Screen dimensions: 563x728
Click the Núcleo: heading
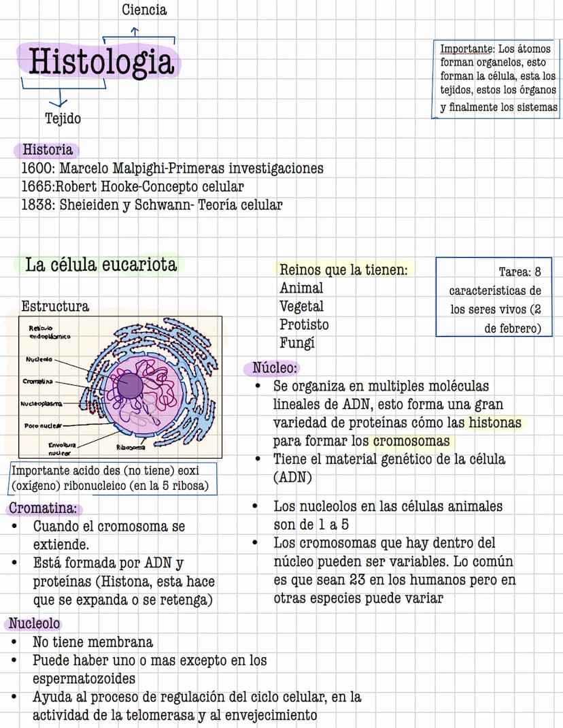[274, 367]
